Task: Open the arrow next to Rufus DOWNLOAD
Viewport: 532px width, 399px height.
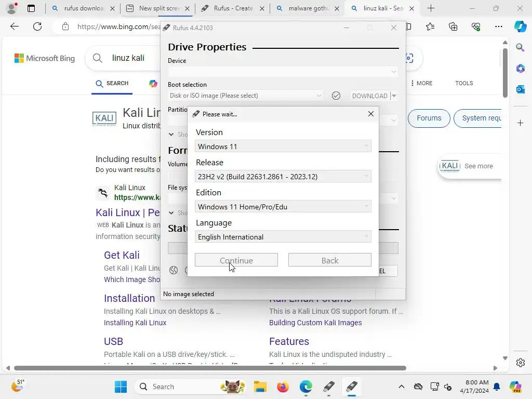Action: tap(394, 96)
